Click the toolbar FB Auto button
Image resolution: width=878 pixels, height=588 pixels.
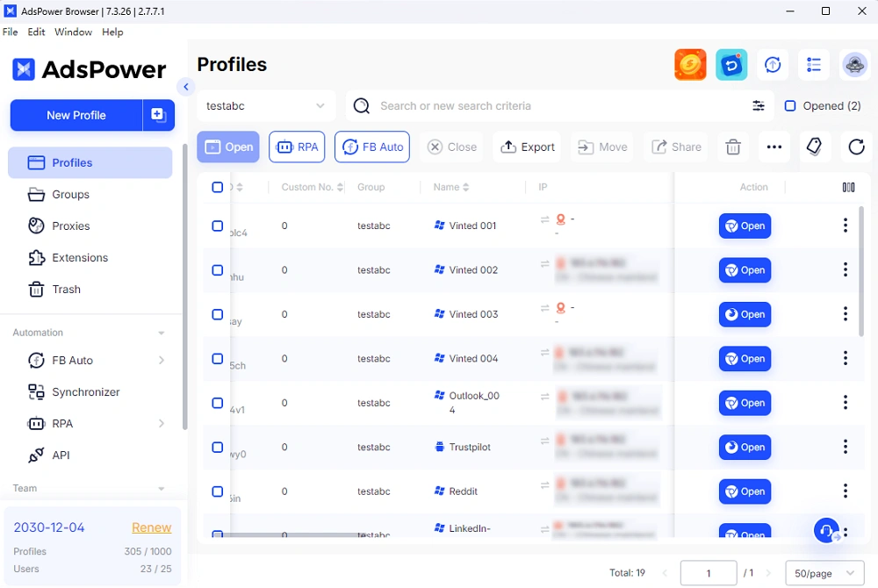click(372, 147)
